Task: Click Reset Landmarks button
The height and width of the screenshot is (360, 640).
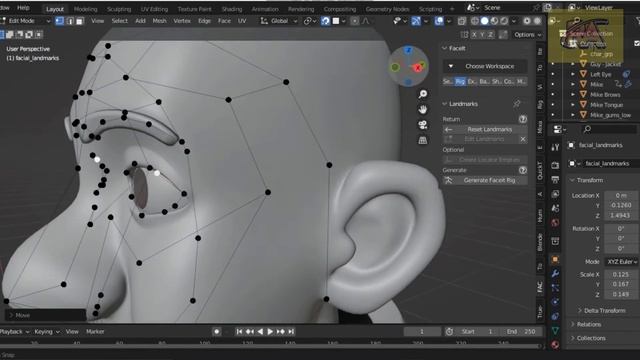Action: tap(485, 129)
